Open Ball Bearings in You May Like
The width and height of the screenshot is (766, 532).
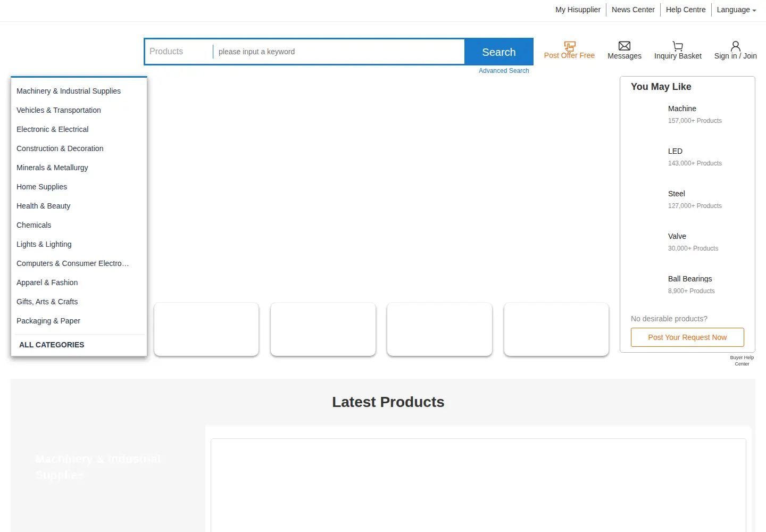[x=690, y=279]
